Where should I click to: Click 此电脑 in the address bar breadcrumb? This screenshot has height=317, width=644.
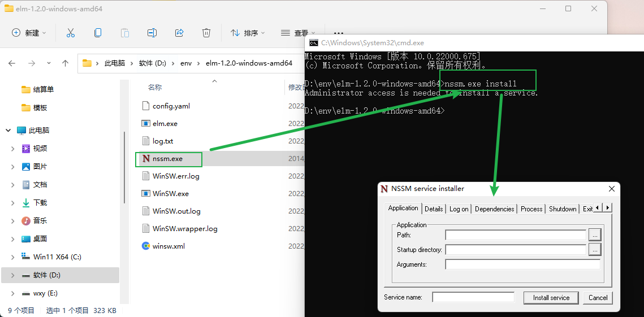pos(115,63)
